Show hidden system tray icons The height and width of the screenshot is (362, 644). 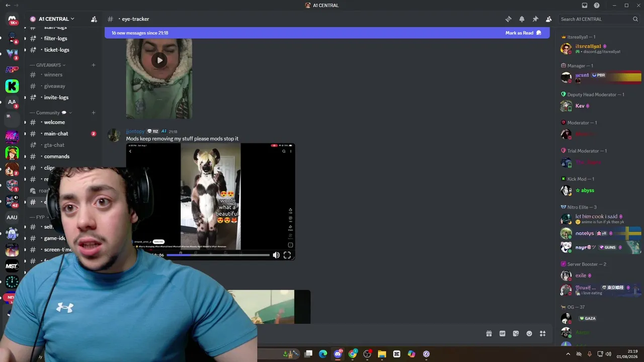569,354
